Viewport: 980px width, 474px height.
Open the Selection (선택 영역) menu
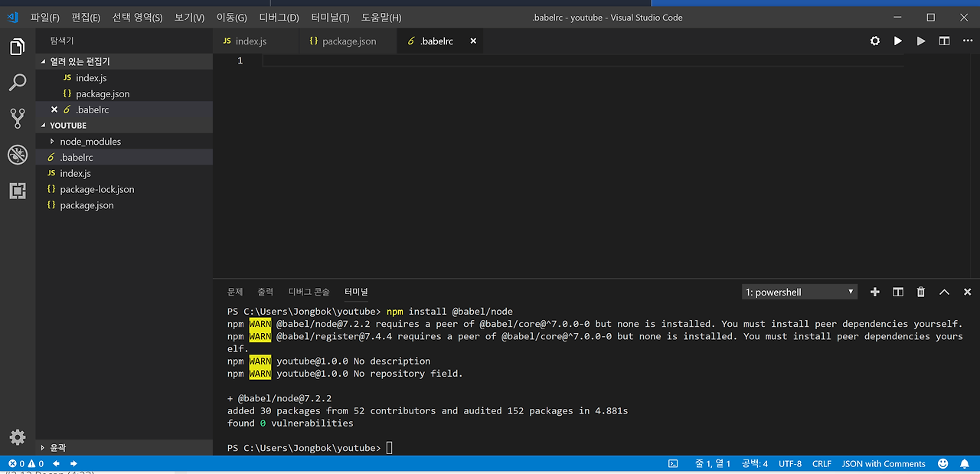point(137,18)
